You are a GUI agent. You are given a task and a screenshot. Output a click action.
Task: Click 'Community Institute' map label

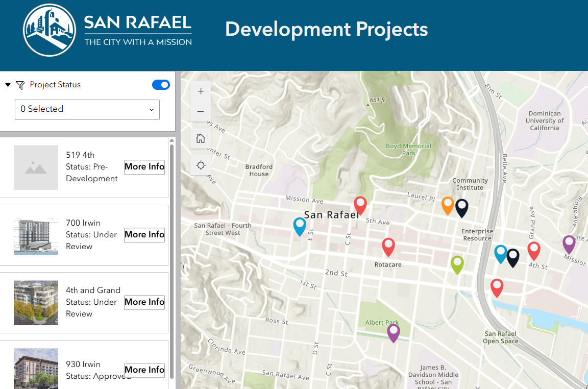click(x=470, y=184)
